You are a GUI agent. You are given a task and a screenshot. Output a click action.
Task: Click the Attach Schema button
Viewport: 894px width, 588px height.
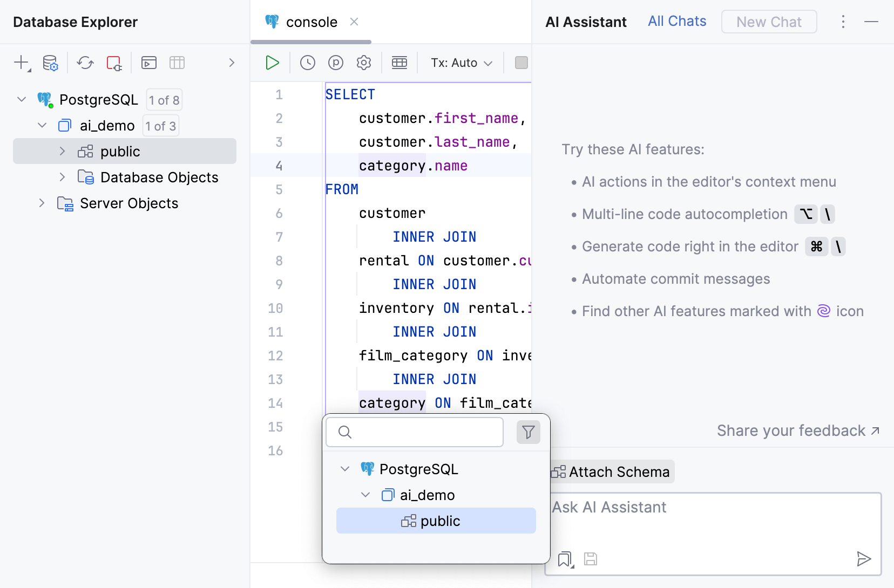[x=612, y=472]
